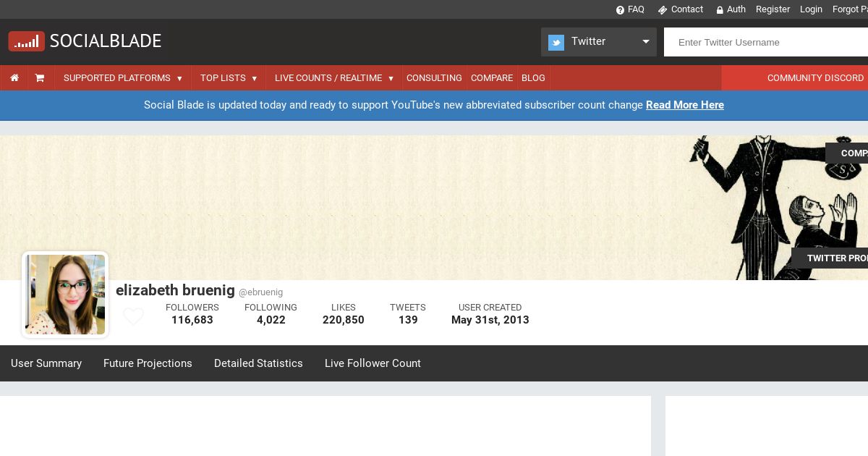The image size is (868, 456).
Task: Click elizabeth bruenig's profile picture
Action: coord(65,295)
